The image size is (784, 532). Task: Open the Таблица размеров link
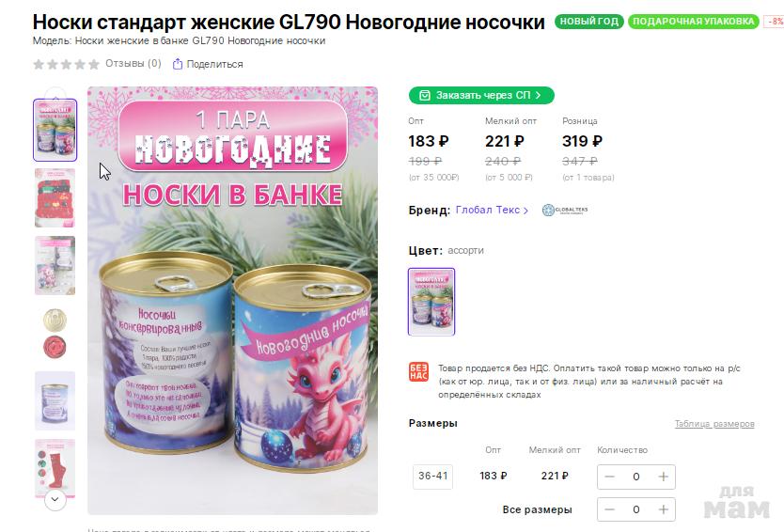[714, 424]
